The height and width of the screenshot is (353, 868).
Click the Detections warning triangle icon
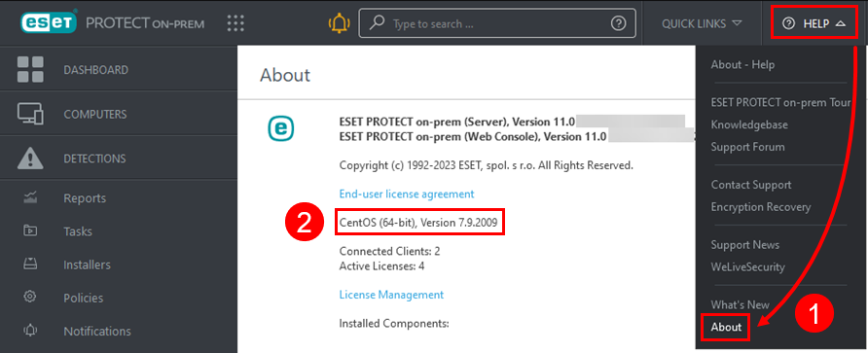(x=30, y=159)
